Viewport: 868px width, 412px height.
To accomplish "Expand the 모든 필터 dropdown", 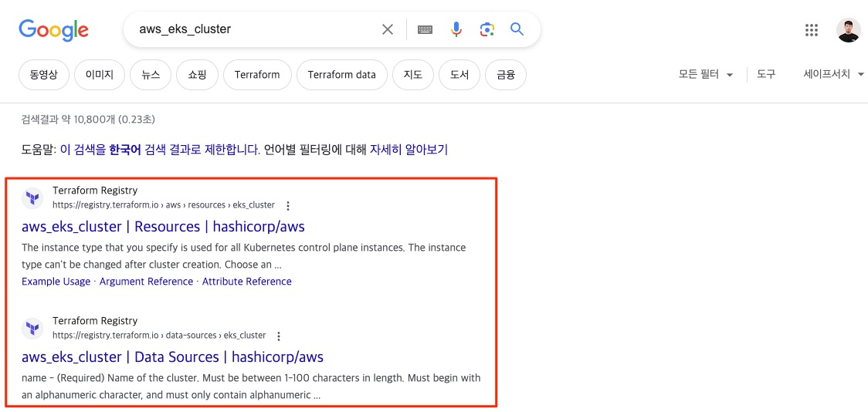I will coord(706,75).
